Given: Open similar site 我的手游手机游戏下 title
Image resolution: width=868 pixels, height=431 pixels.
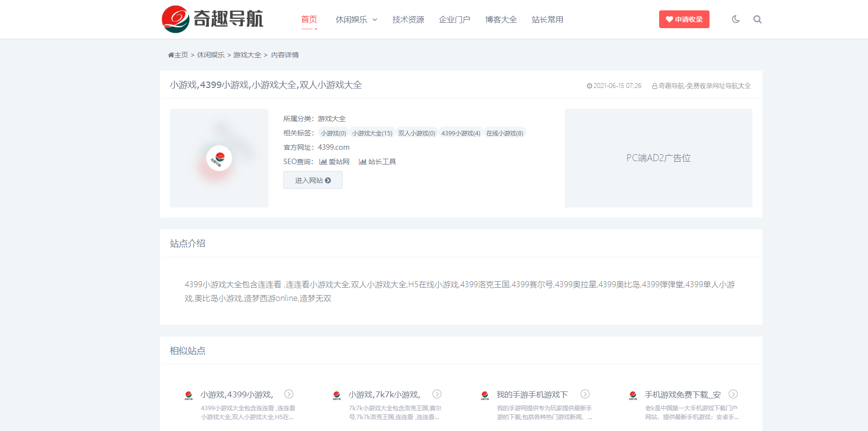Looking at the screenshot, I should [x=532, y=394].
